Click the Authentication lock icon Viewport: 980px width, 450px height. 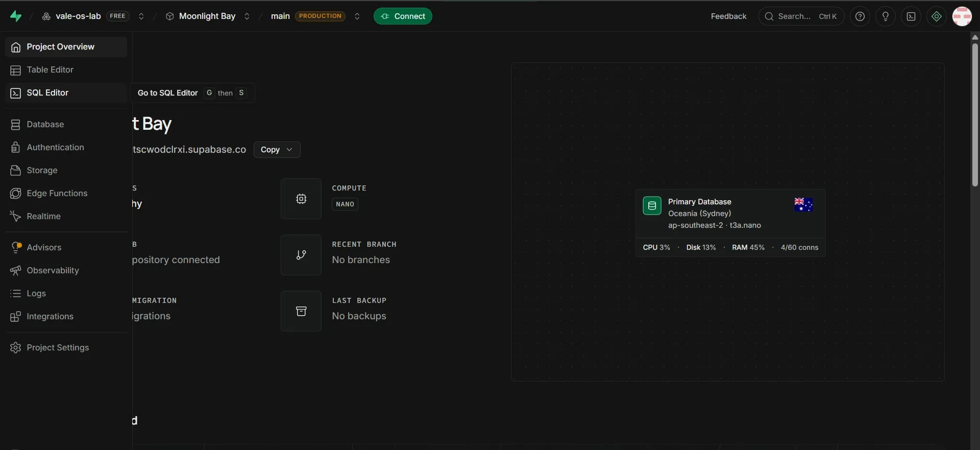pos(16,148)
